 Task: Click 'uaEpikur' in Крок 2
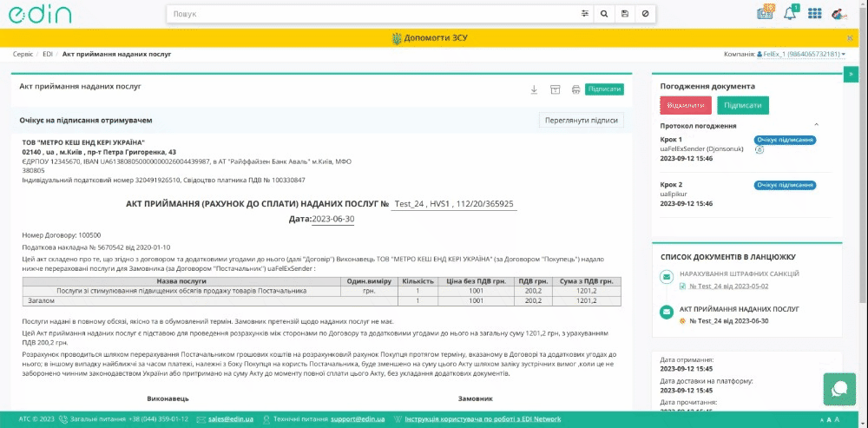[674, 194]
